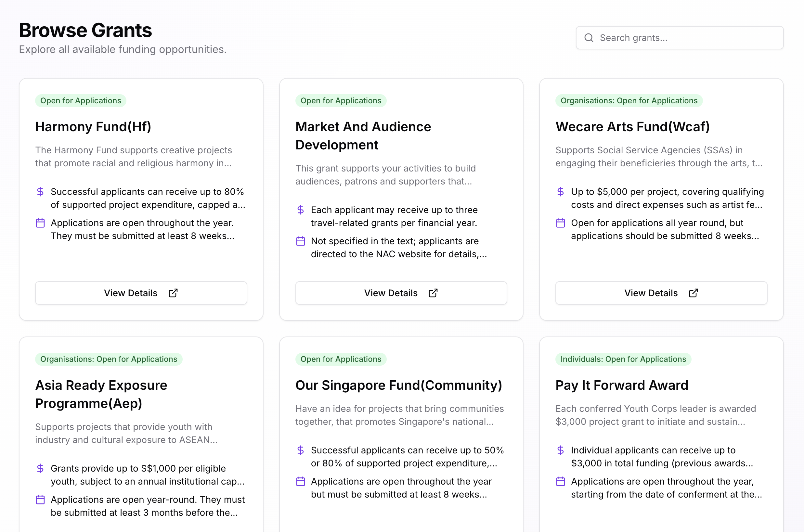This screenshot has width=804, height=532.
Task: Click the Harmony Fund(Hf) card title
Action: click(x=93, y=127)
